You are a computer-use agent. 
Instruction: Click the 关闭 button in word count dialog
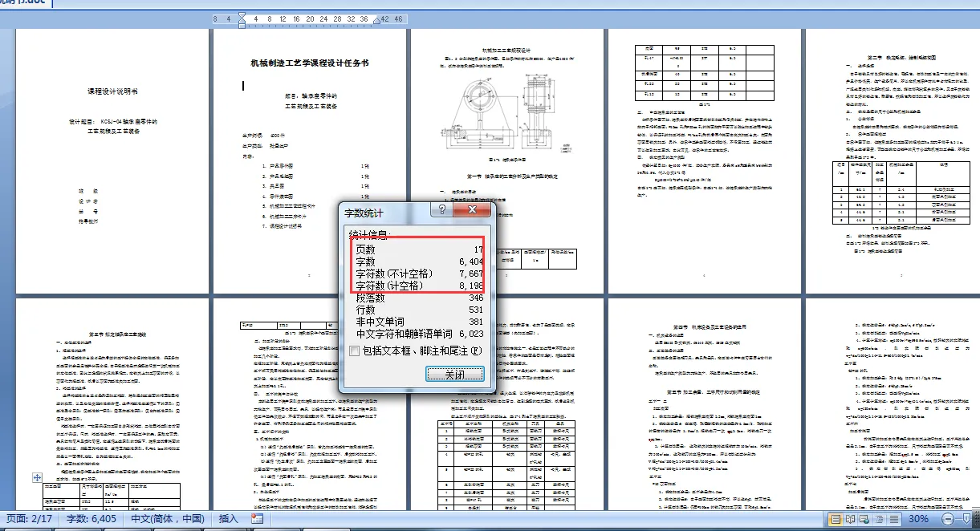tap(454, 375)
